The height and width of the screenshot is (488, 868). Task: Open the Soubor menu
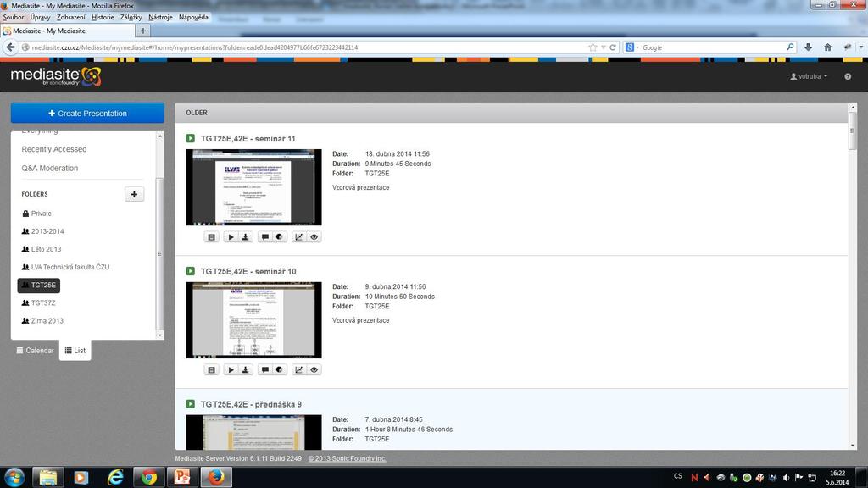click(x=14, y=17)
